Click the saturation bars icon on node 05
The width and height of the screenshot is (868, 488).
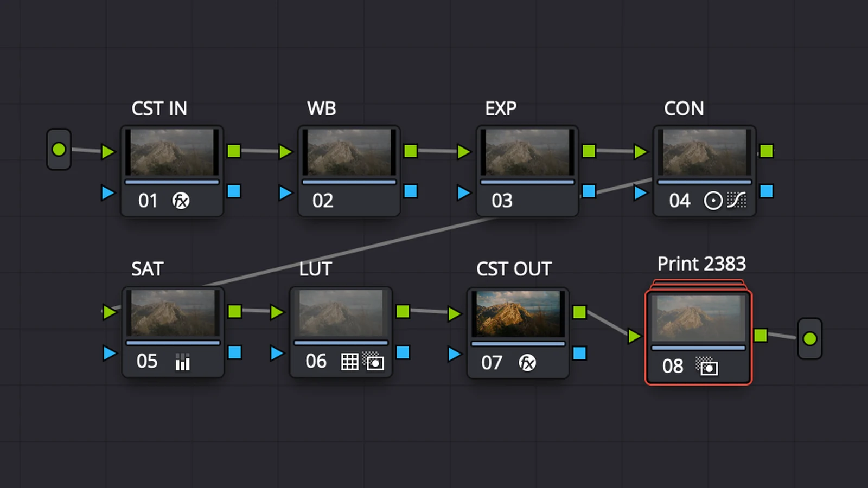tap(183, 362)
